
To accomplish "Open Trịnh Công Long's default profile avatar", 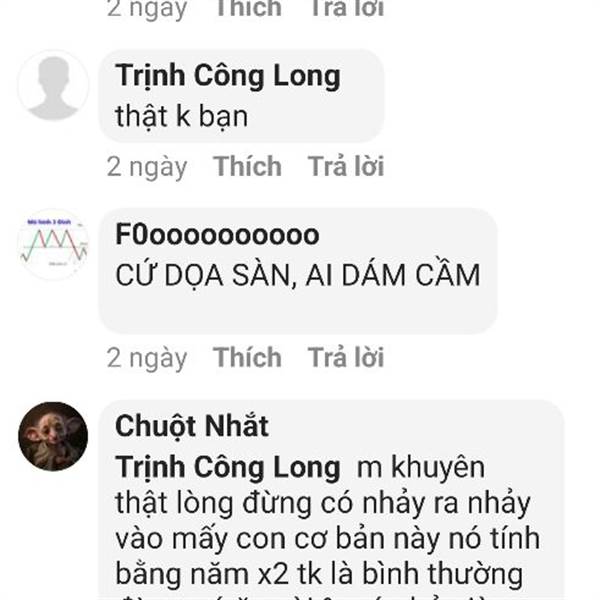I will coord(53,85).
